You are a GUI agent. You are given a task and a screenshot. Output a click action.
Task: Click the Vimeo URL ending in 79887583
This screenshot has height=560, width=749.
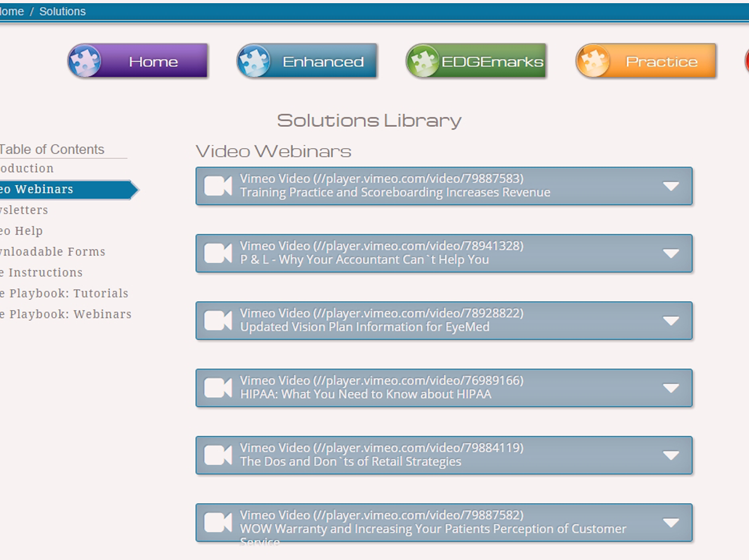tap(419, 179)
